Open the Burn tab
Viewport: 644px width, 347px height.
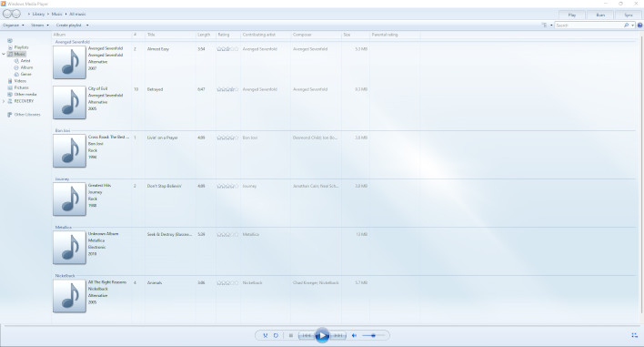pyautogui.click(x=600, y=15)
